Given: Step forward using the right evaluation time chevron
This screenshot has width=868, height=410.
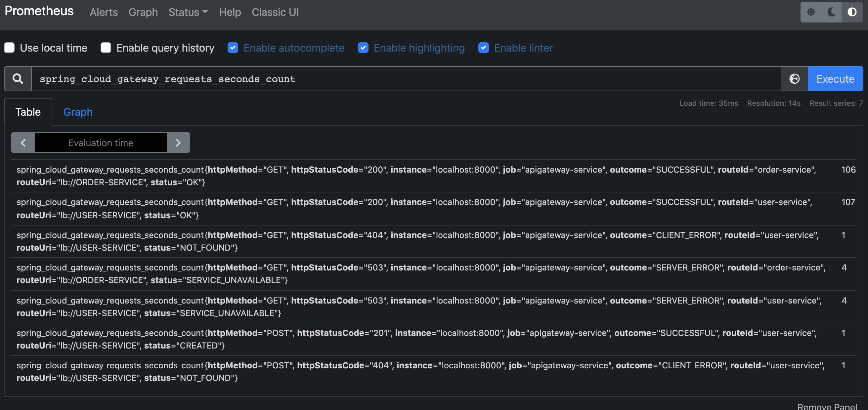Looking at the screenshot, I should point(178,143).
